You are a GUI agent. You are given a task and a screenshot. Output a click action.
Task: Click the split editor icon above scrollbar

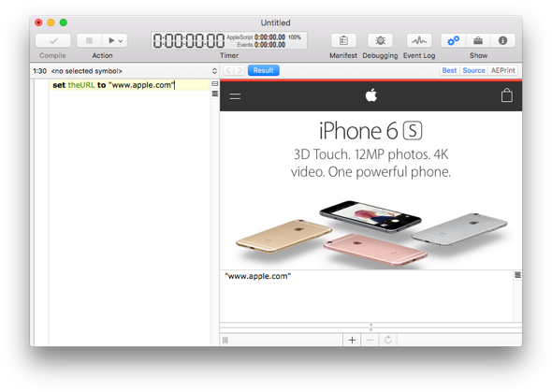(x=215, y=84)
